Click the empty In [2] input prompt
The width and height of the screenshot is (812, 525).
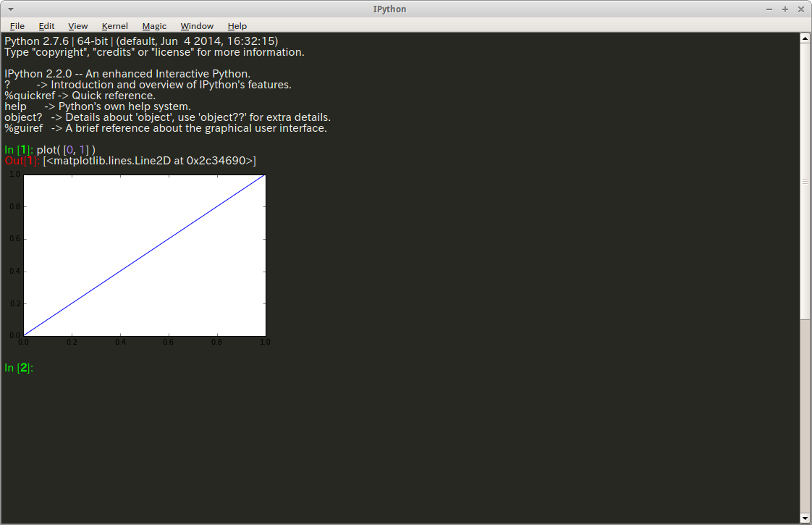pos(19,368)
